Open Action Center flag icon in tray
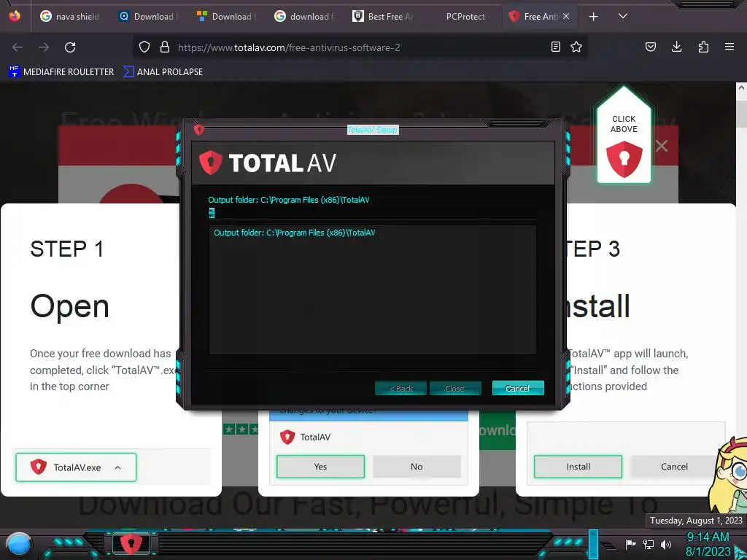Viewport: 747px width, 560px height. 631,544
